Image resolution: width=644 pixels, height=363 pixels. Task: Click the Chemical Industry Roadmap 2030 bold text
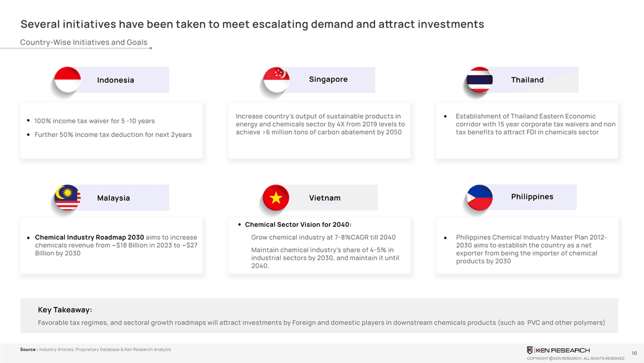89,238
